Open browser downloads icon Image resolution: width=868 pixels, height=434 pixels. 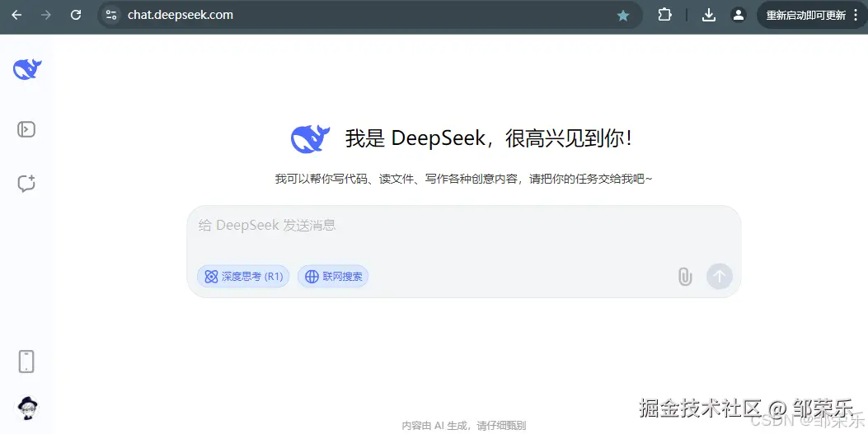pyautogui.click(x=709, y=15)
